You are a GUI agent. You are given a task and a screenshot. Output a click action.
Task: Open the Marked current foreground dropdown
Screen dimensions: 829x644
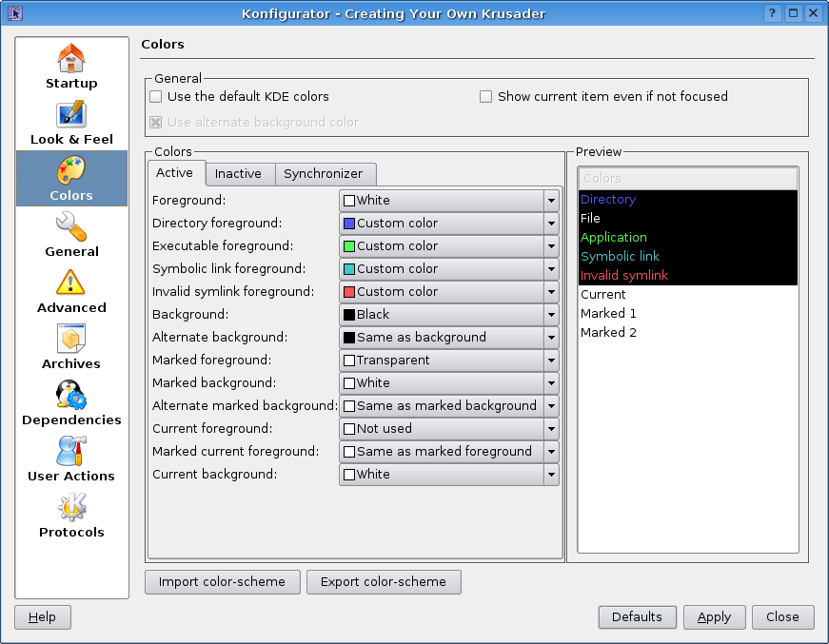[449, 451]
